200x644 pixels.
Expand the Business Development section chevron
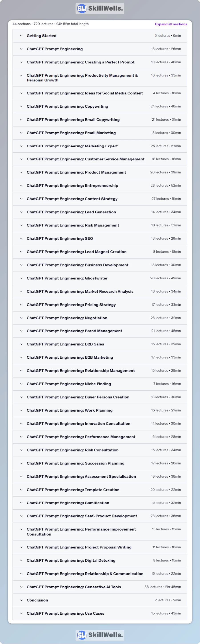(x=21, y=265)
